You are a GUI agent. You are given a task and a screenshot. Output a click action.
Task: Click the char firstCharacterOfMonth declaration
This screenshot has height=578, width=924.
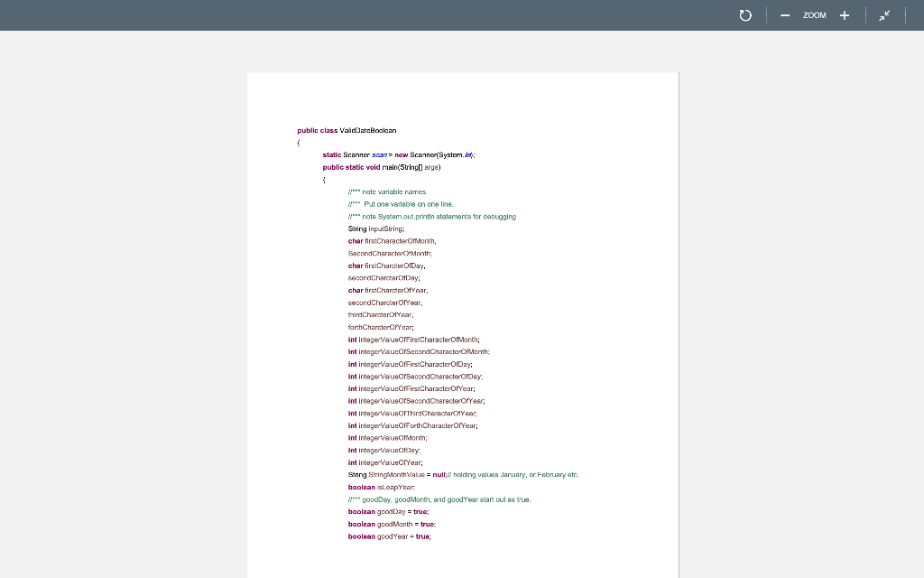[393, 240]
